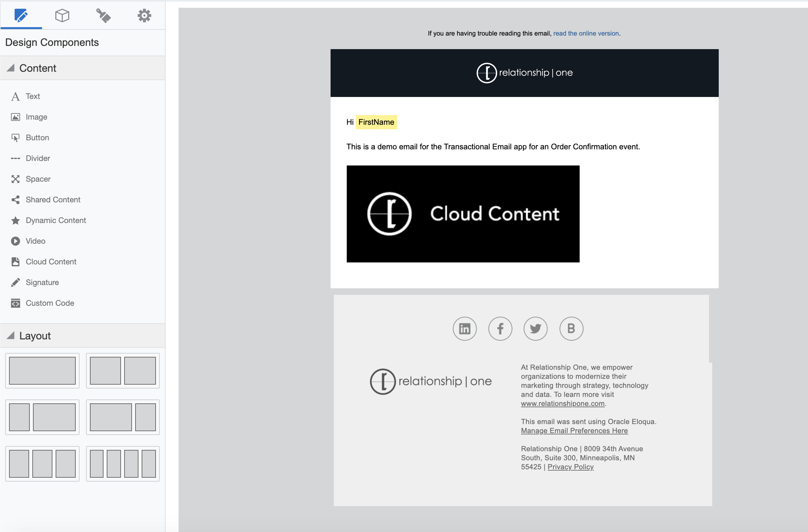Collapse the Layout section triangle

click(x=11, y=335)
